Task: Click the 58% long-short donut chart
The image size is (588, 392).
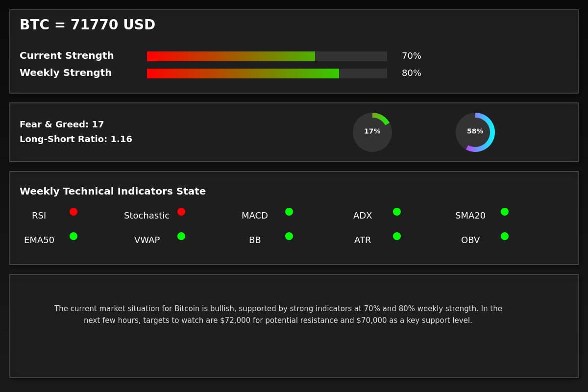Action: [475, 132]
